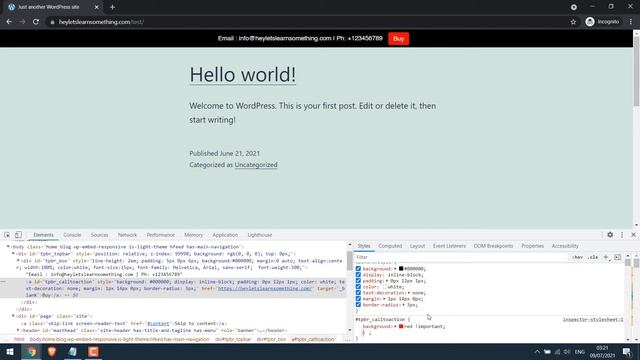Switch to the Computed styles tab
Screen dimensions: 640x360
(390, 246)
